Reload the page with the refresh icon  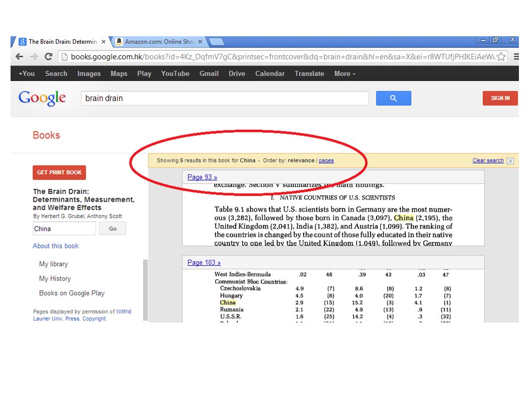[x=48, y=57]
